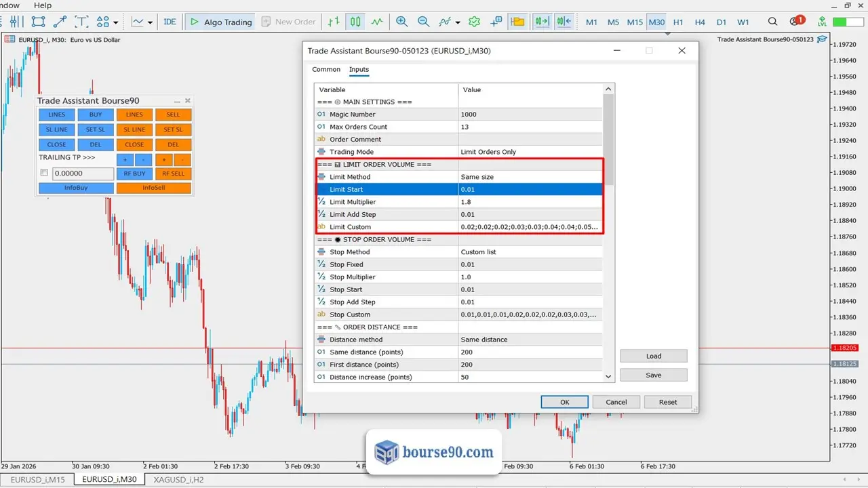Click the Trailing TP value field 0.00000

(83, 174)
